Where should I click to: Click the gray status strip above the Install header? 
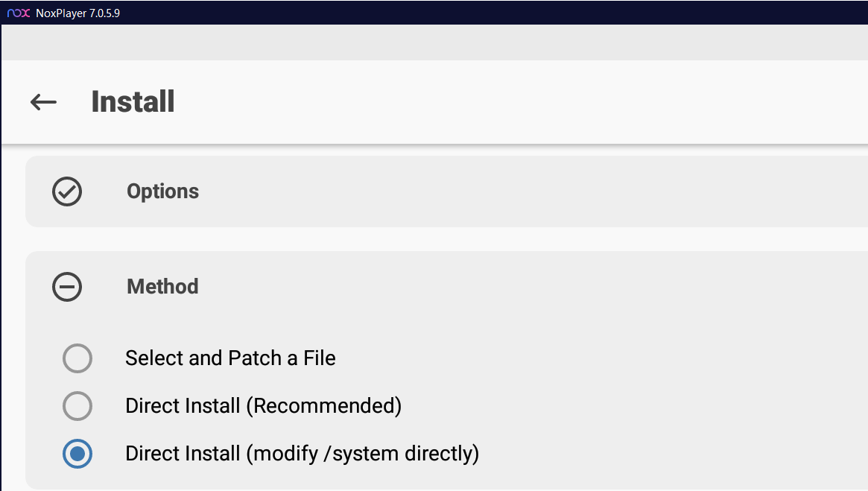[434, 42]
